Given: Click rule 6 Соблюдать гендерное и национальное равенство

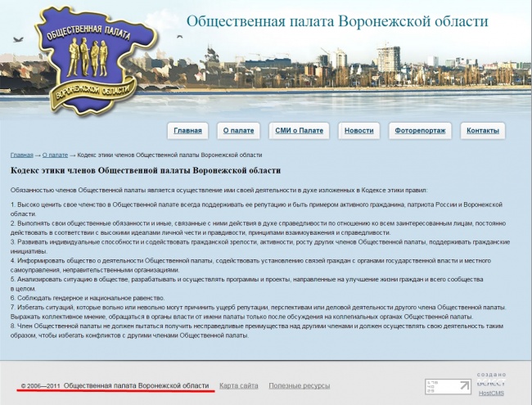Looking at the screenshot, I should pyautogui.click(x=88, y=298).
